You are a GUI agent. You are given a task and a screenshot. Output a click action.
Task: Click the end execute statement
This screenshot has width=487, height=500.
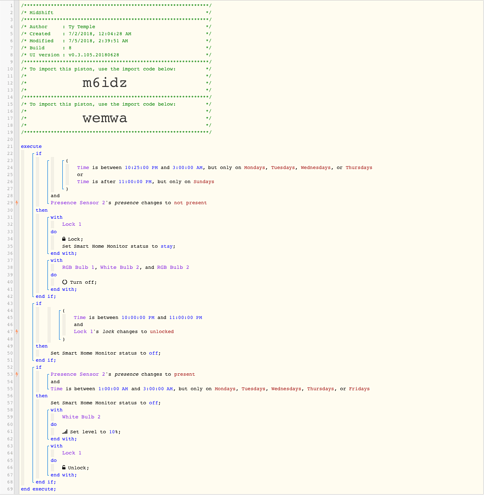[38, 489]
